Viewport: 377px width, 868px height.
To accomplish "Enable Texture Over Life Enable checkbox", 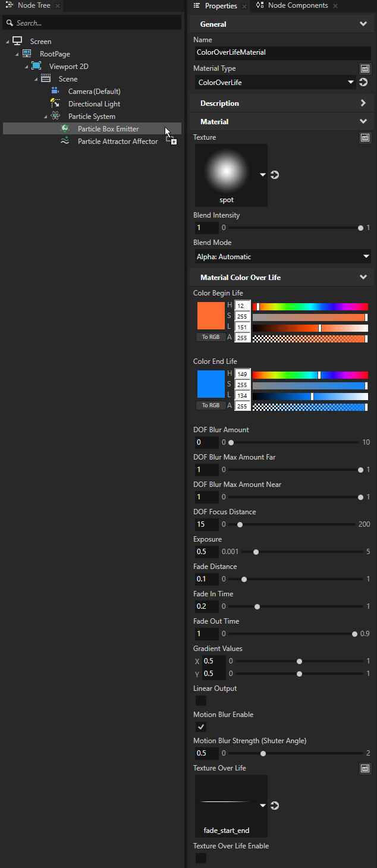I will point(200,858).
